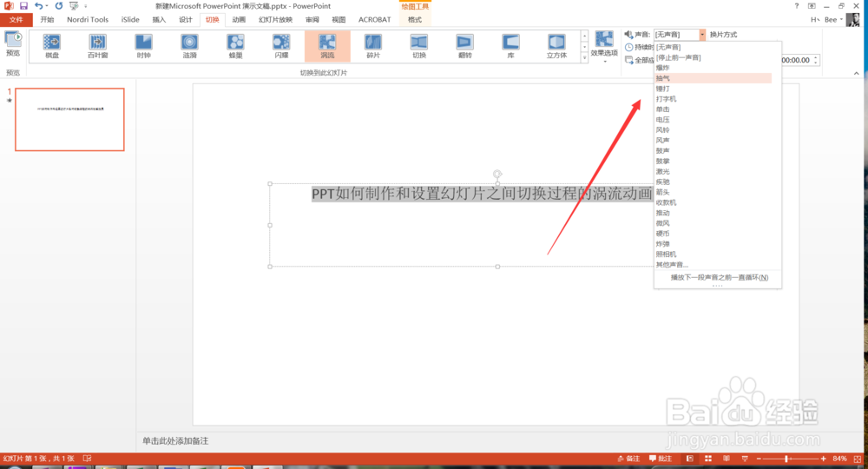Click the zoom slider handle
The width and height of the screenshot is (868, 469).
click(x=786, y=459)
